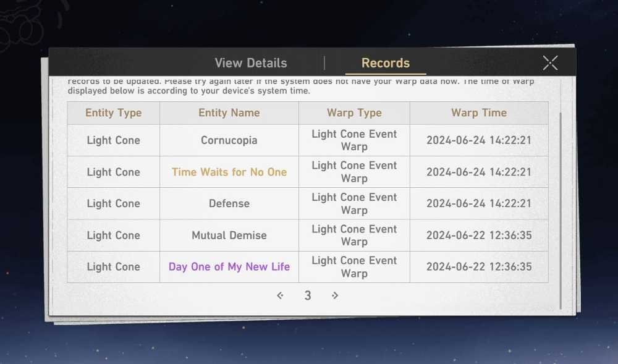Click the Warp Time column header
Image resolution: width=618 pixels, height=364 pixels.
(479, 112)
